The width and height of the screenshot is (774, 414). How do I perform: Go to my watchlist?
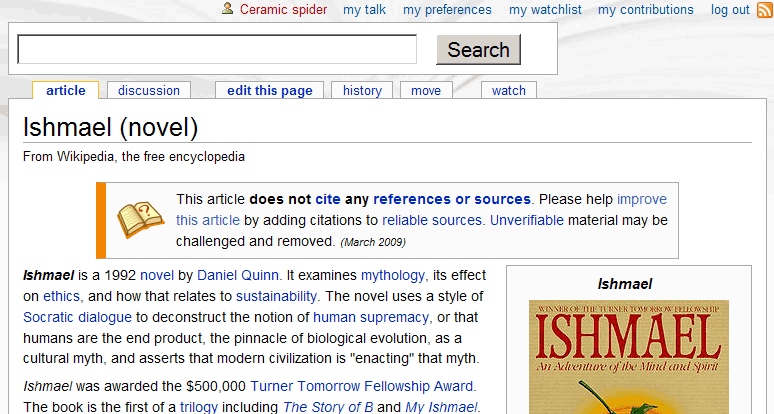click(x=545, y=10)
